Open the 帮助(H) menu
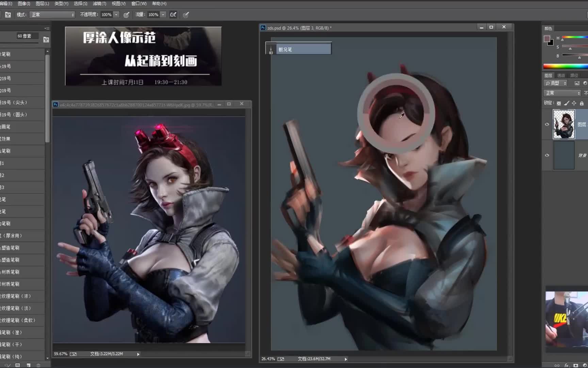Screen dimensions: 588x368 click(159, 3)
